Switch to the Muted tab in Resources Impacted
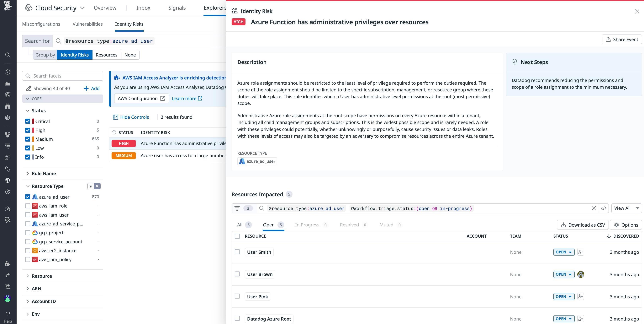Image resolution: width=644 pixels, height=324 pixels. click(x=386, y=225)
